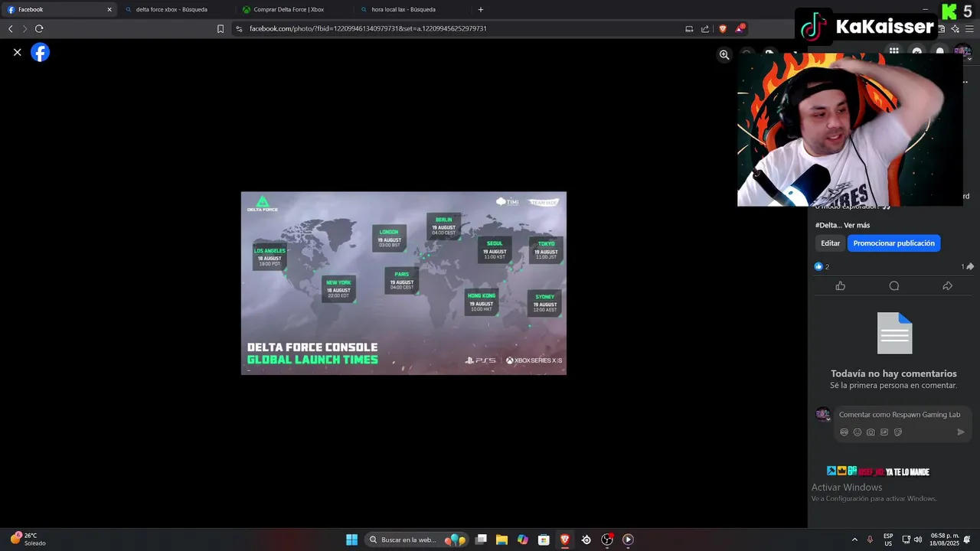The image size is (980, 551).
Task: Open network and volume quick settings
Action: [912, 540]
